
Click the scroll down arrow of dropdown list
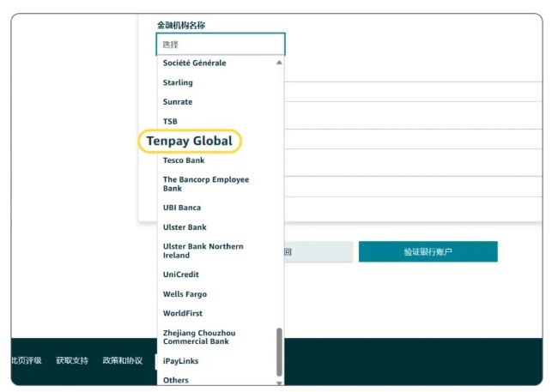click(279, 383)
